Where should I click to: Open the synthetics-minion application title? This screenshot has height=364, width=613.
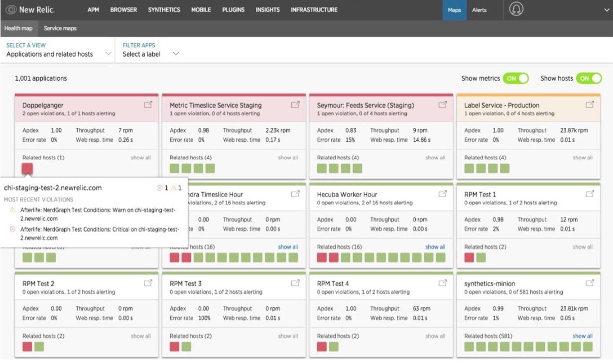pyautogui.click(x=490, y=283)
